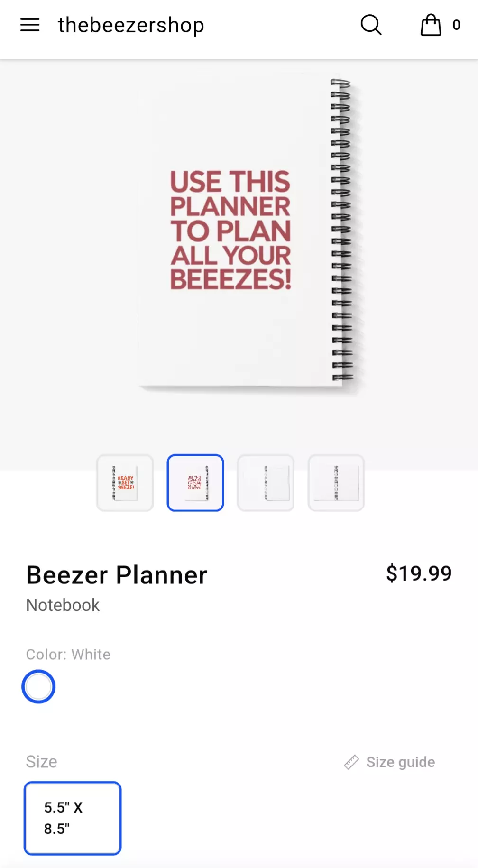The height and width of the screenshot is (868, 478).
Task: Click the $19.99 price label
Action: [419, 573]
